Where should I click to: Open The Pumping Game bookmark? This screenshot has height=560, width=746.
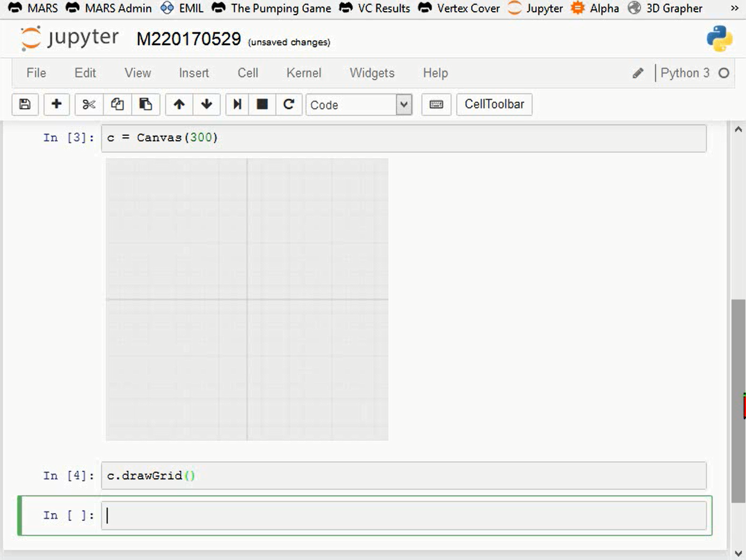(x=272, y=8)
